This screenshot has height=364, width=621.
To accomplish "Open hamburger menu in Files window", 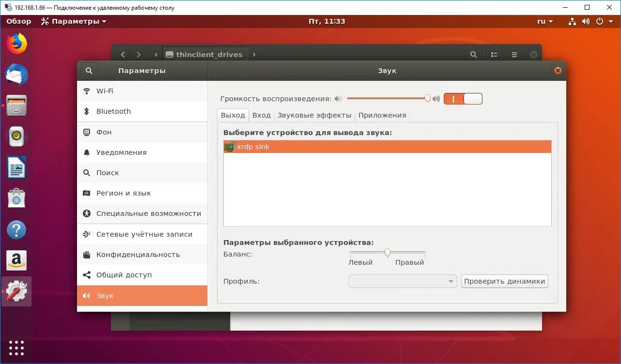I will 514,55.
